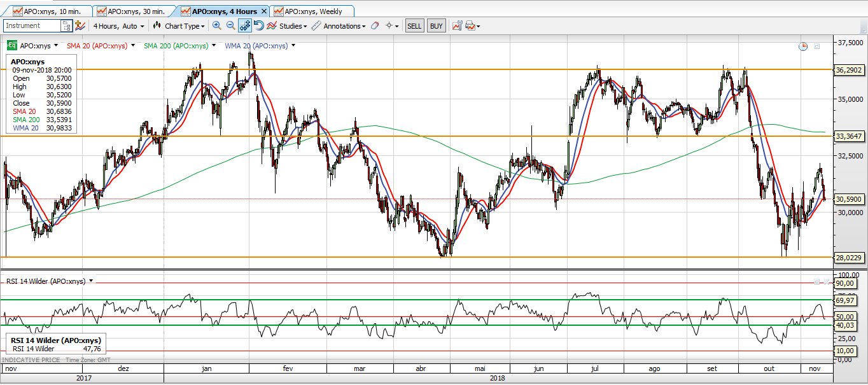Viewport: 868px width, 385px height.
Task: Toggle the chart pan/move tool
Action: (245, 25)
